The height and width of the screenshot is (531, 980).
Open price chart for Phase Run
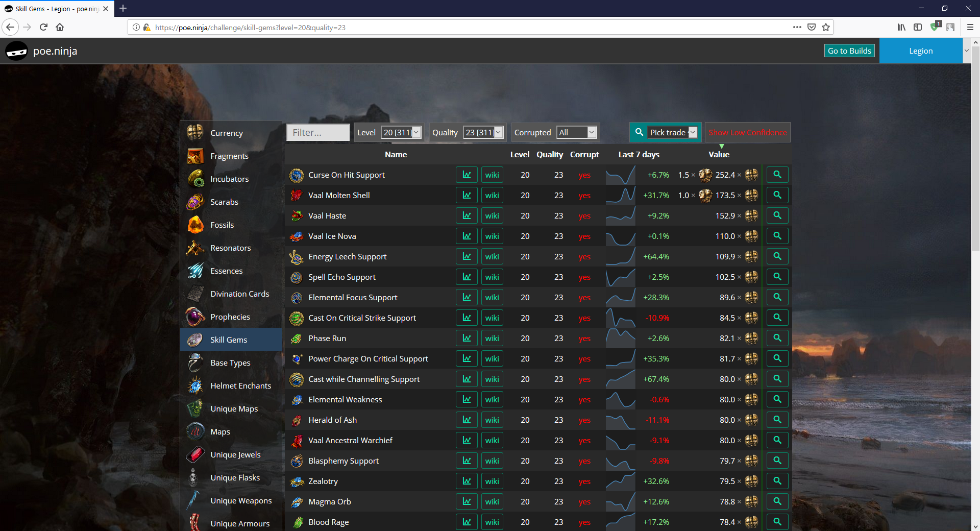[x=467, y=338]
